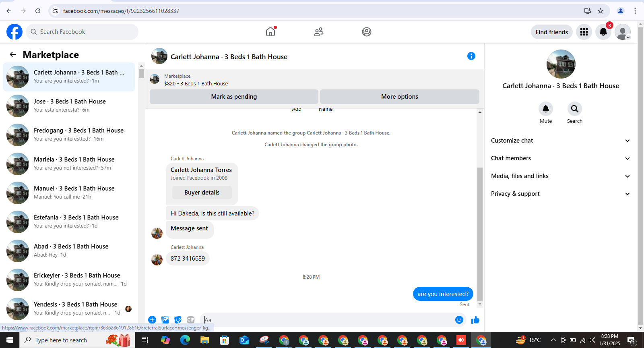This screenshot has width=644, height=348.
Task: Open the $820 - 3 Beds 1 Bath House listing link
Action: [x=196, y=83]
